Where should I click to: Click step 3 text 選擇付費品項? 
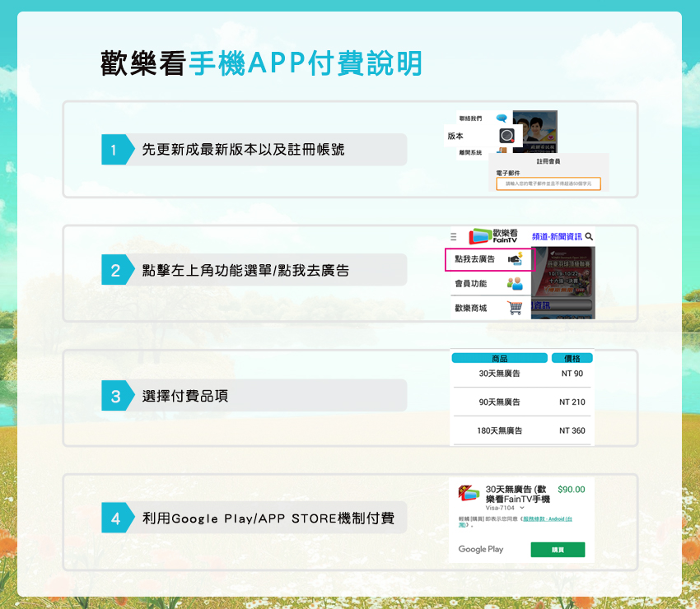184,396
